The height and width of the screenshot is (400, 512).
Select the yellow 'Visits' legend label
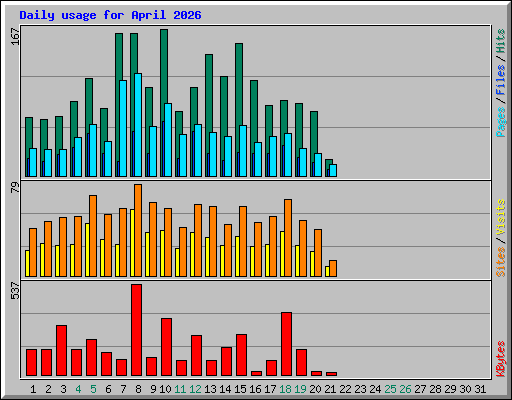click(x=500, y=217)
